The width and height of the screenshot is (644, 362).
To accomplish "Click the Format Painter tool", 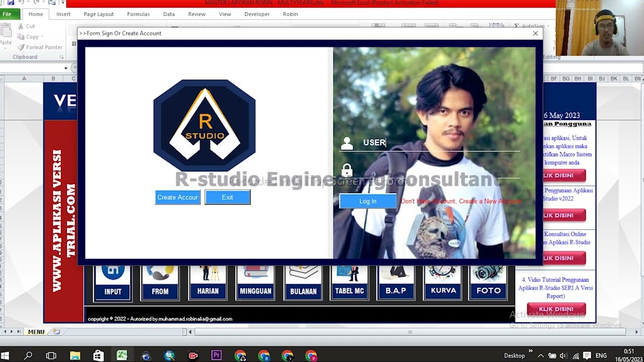I will click(40, 47).
